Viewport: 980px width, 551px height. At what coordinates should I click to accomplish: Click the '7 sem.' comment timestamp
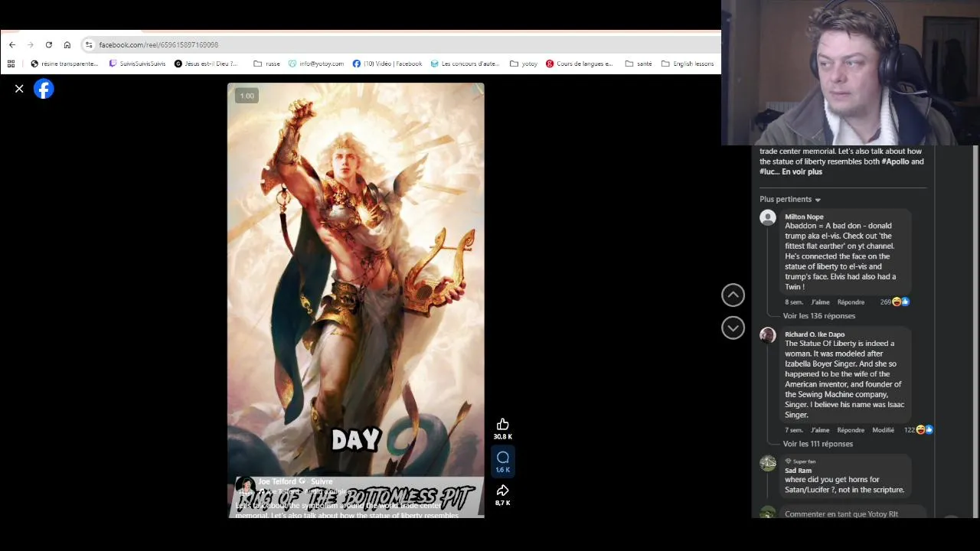click(793, 430)
